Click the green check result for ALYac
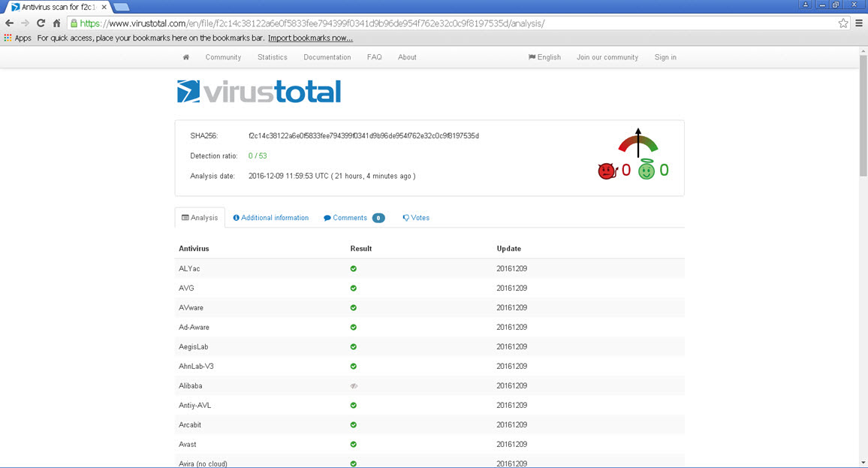 (x=353, y=269)
